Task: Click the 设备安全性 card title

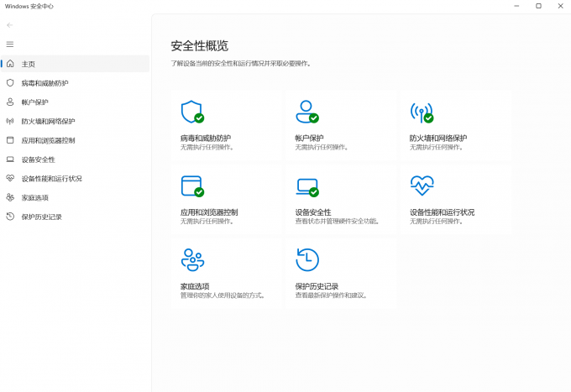Action: click(x=313, y=212)
